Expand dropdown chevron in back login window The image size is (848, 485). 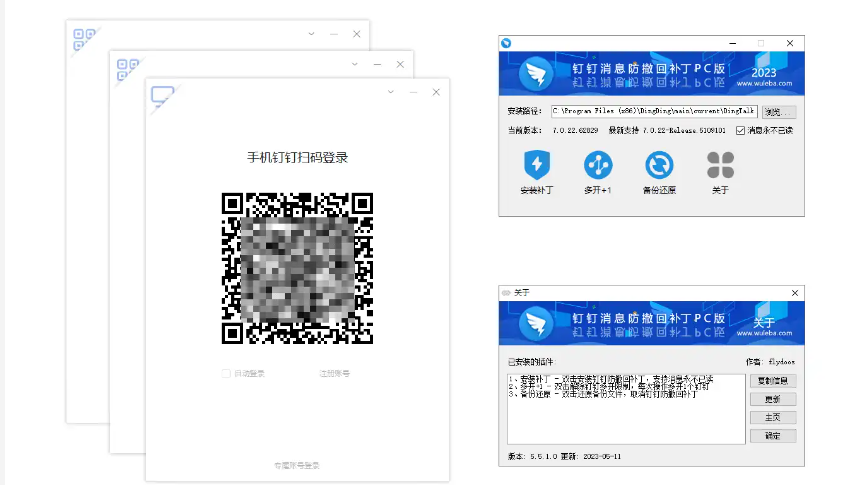(312, 34)
